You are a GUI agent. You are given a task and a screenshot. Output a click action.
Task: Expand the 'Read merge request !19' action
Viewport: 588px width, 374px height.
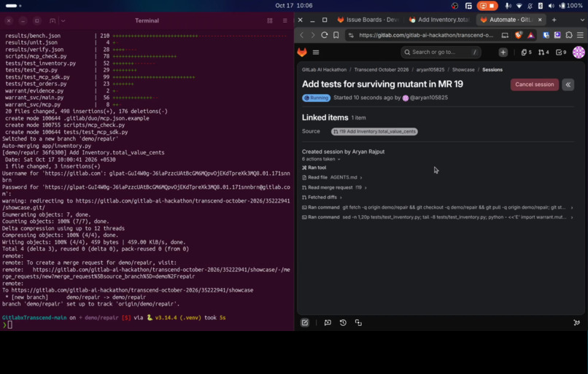(x=335, y=187)
